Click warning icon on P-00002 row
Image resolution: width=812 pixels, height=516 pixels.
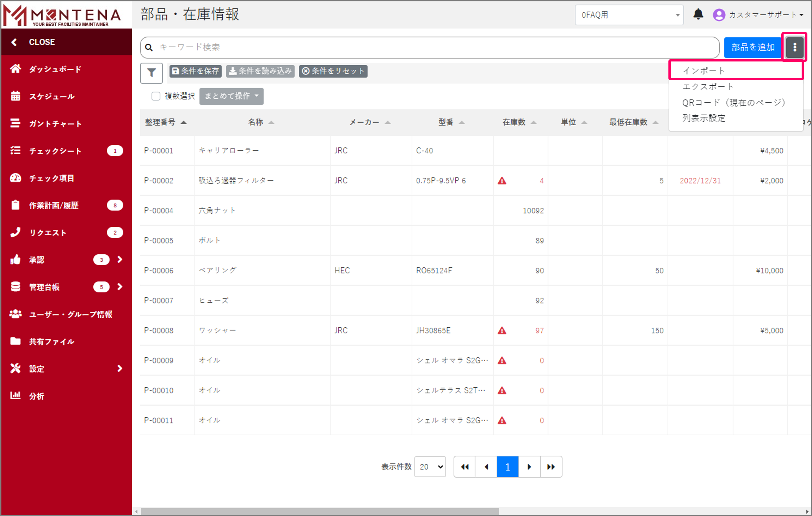coord(502,181)
